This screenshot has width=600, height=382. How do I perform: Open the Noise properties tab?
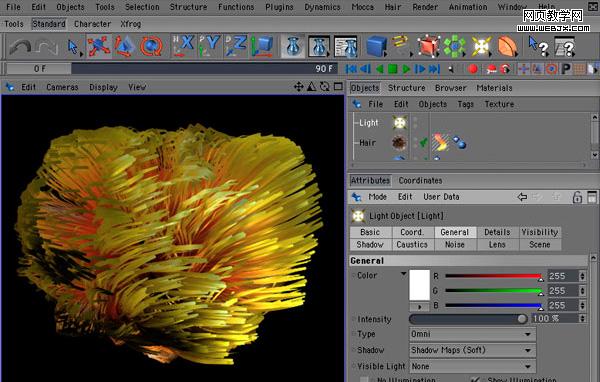(x=455, y=244)
